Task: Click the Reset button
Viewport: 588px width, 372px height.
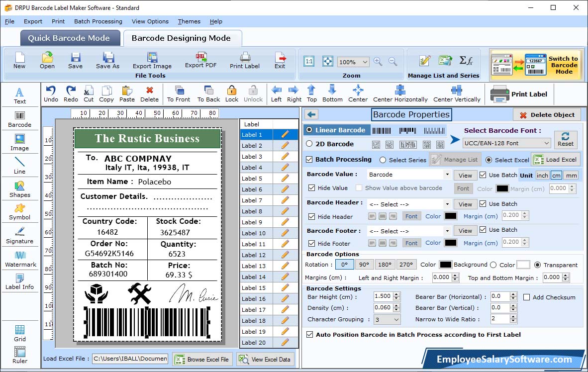Action: 566,139
